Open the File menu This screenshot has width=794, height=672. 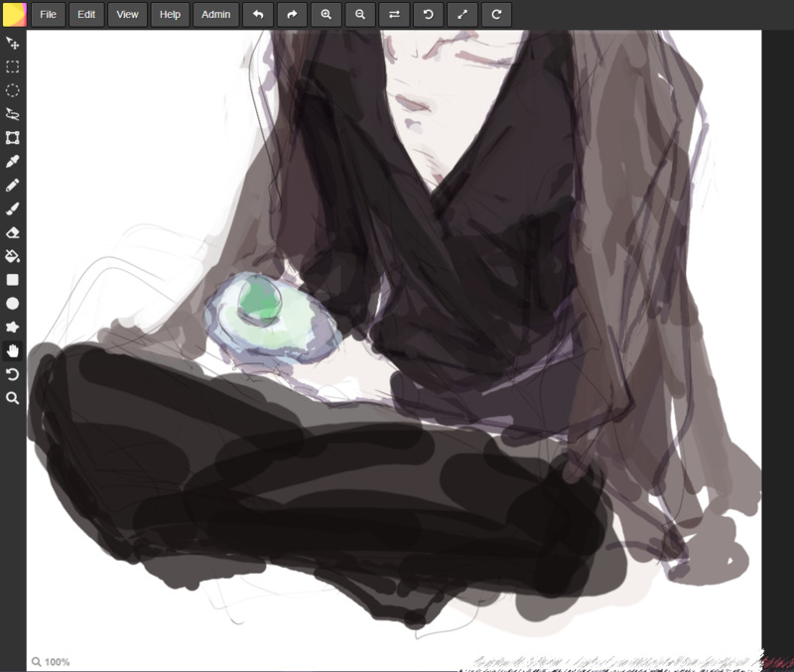(48, 14)
